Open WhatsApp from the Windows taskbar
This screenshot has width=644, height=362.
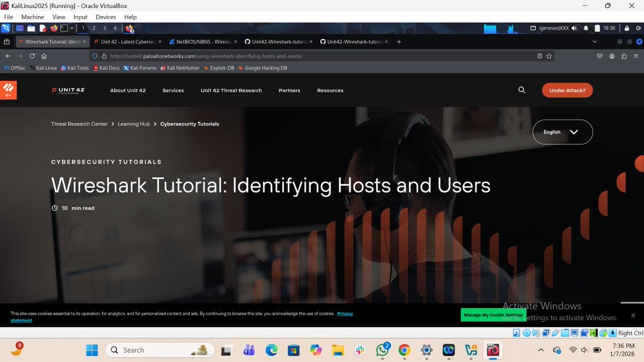click(383, 350)
